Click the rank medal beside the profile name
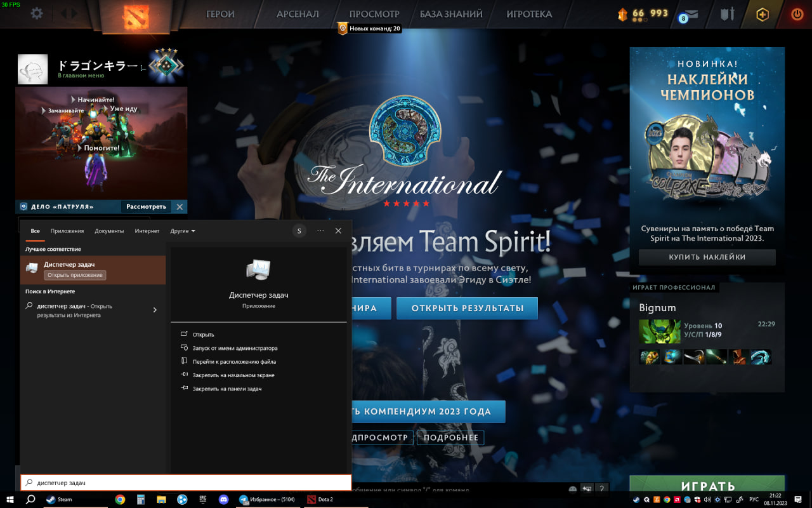 pyautogui.click(x=166, y=65)
